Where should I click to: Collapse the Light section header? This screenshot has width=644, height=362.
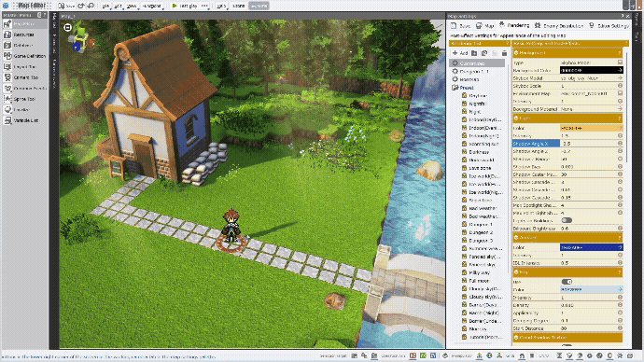click(x=567, y=118)
